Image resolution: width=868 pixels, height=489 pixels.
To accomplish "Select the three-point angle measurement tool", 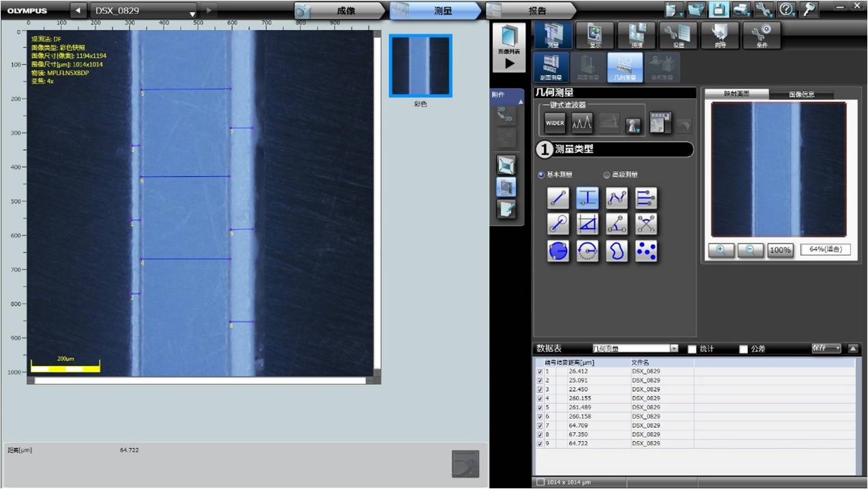I will (x=617, y=224).
